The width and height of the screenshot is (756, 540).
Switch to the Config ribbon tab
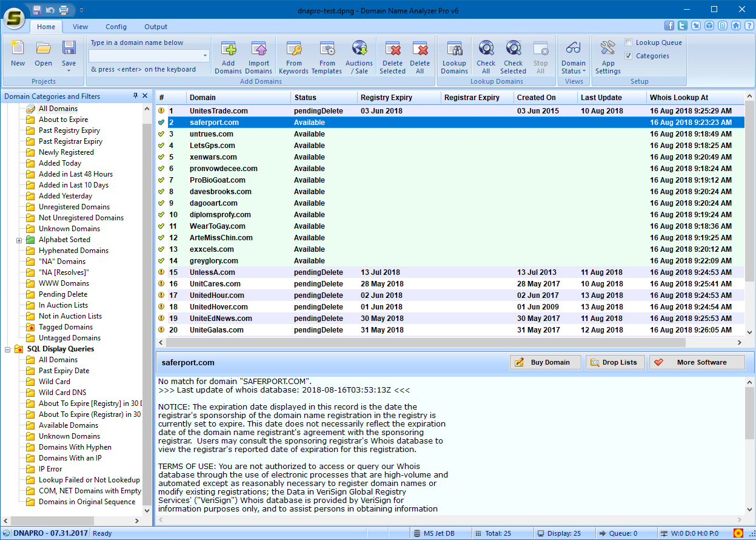(116, 27)
